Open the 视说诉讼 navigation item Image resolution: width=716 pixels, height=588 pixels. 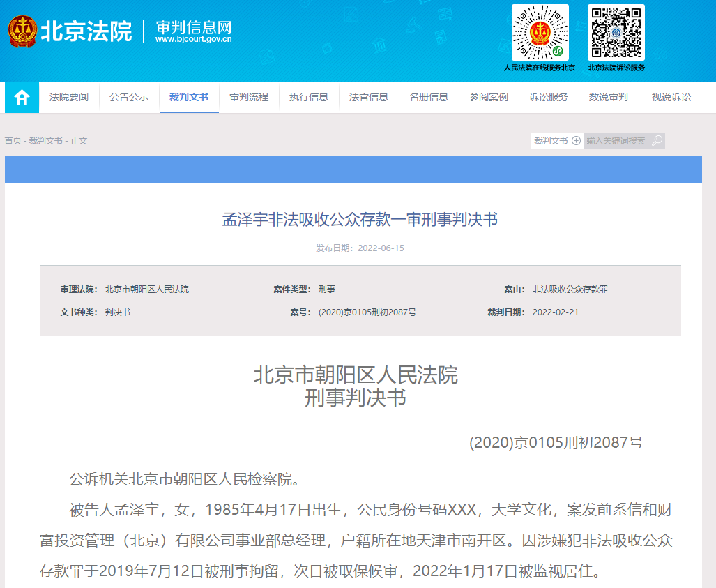(x=671, y=98)
